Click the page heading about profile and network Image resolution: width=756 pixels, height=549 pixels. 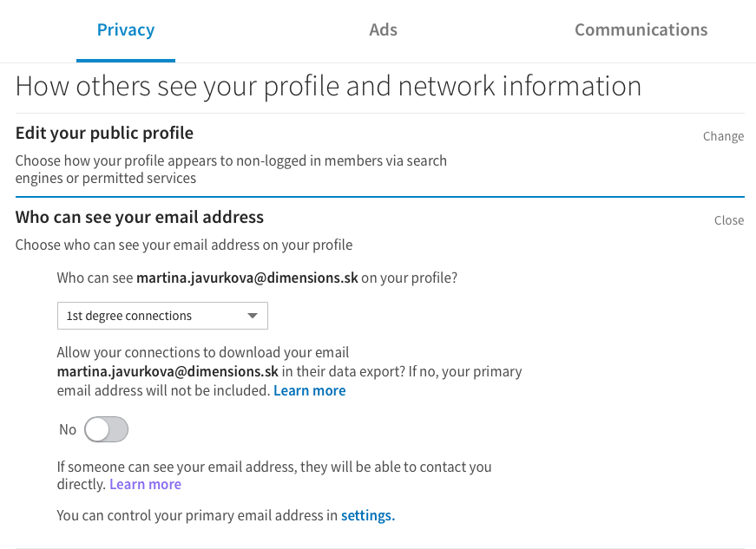tap(328, 87)
